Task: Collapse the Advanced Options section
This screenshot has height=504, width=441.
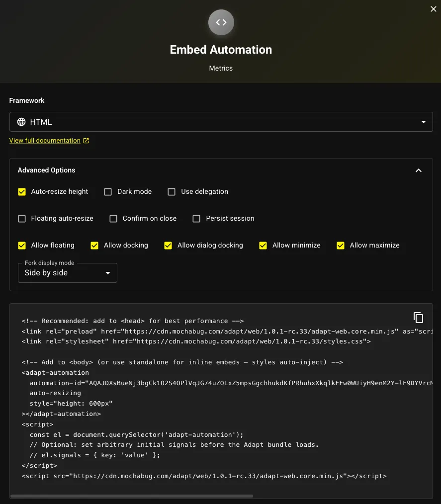Action: (x=419, y=170)
